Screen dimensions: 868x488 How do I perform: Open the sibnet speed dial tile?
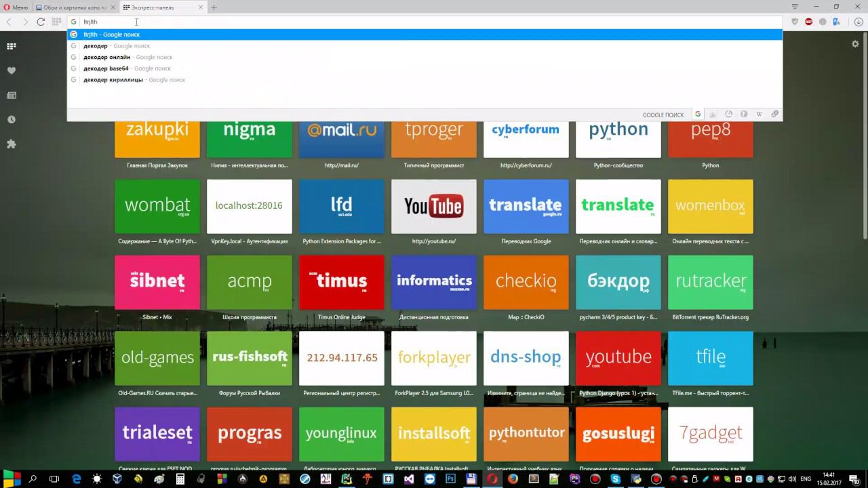157,282
